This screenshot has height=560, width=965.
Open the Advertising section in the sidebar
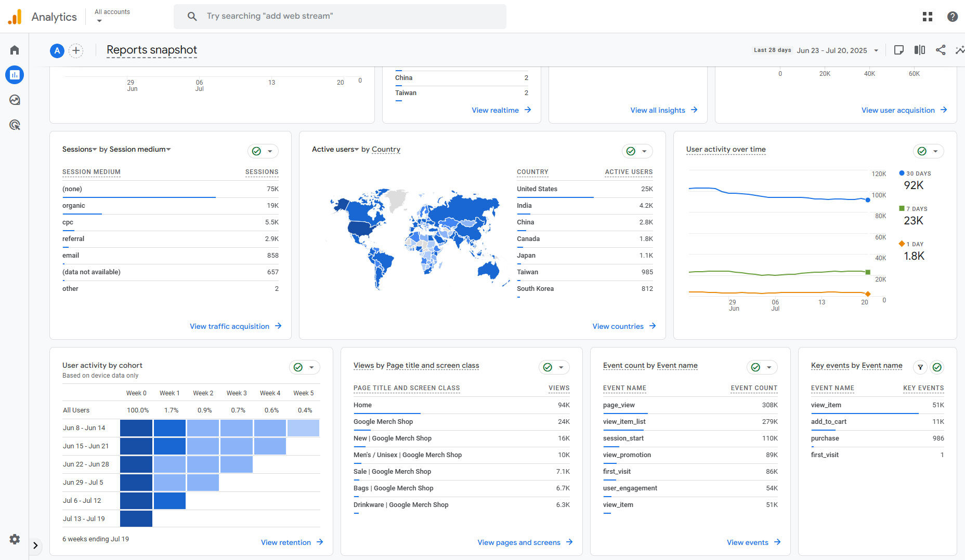(x=14, y=125)
